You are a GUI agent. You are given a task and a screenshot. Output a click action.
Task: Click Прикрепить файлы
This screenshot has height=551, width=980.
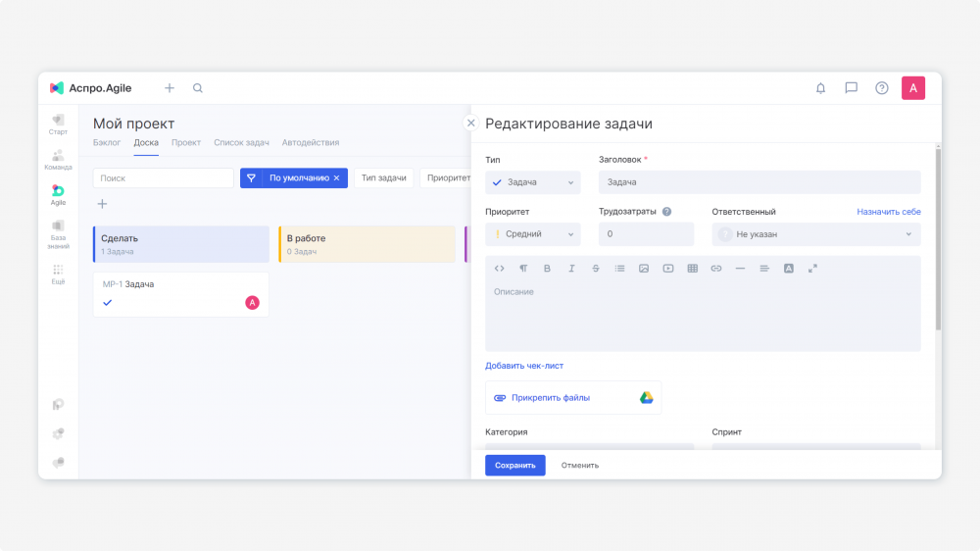[551, 398]
